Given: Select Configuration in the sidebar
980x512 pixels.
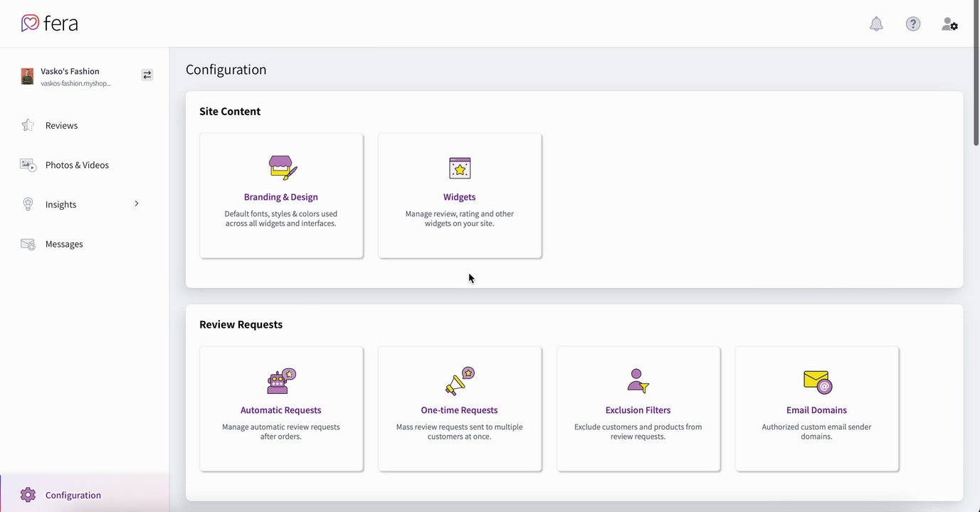Looking at the screenshot, I should click(x=73, y=495).
